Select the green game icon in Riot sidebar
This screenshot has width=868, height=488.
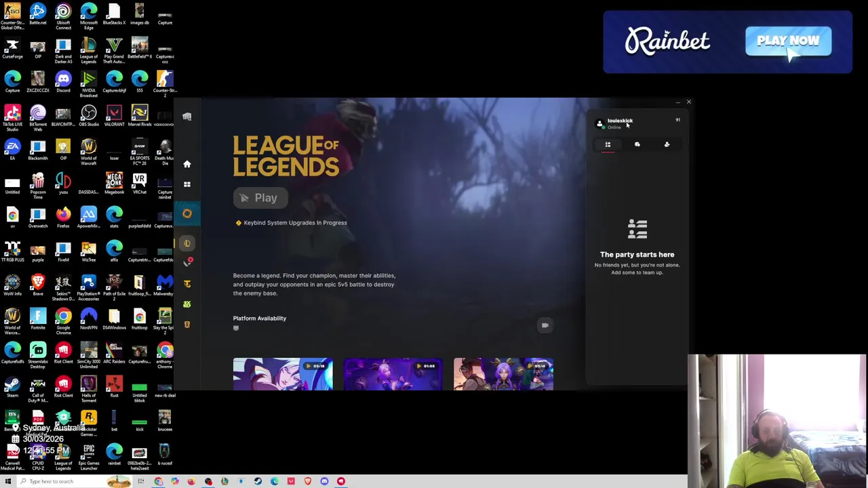tap(187, 304)
